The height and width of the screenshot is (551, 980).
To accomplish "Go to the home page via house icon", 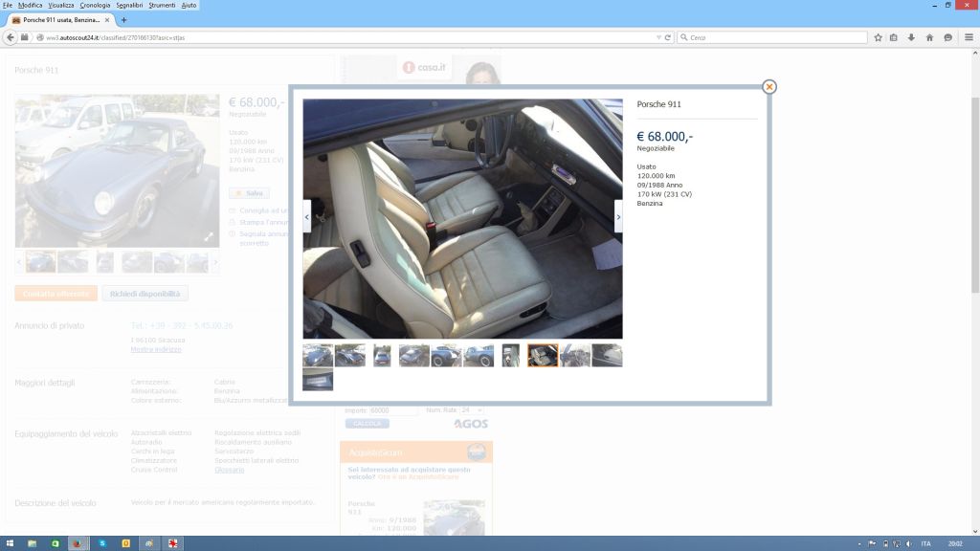I will coord(929,37).
